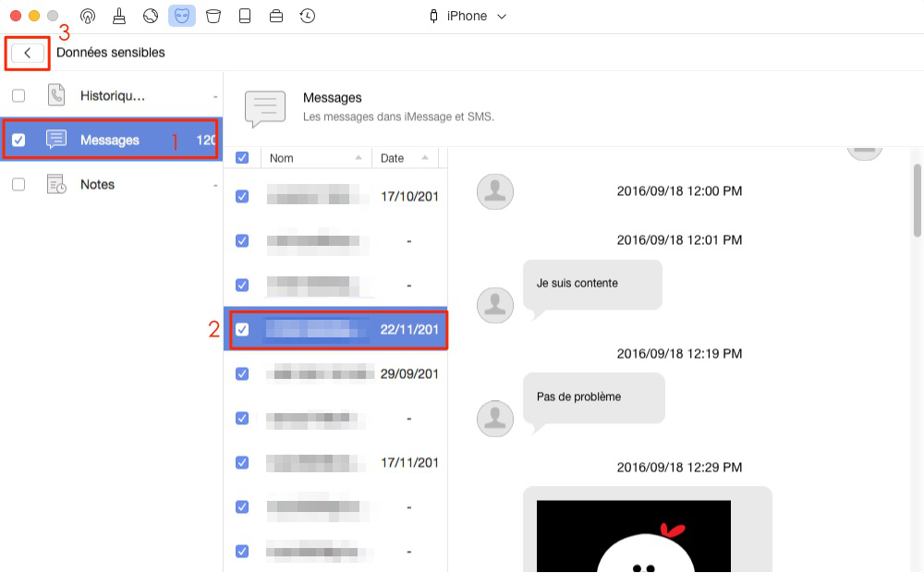Select the Notes row in sidebar
This screenshot has width=924, height=573.
tap(112, 185)
